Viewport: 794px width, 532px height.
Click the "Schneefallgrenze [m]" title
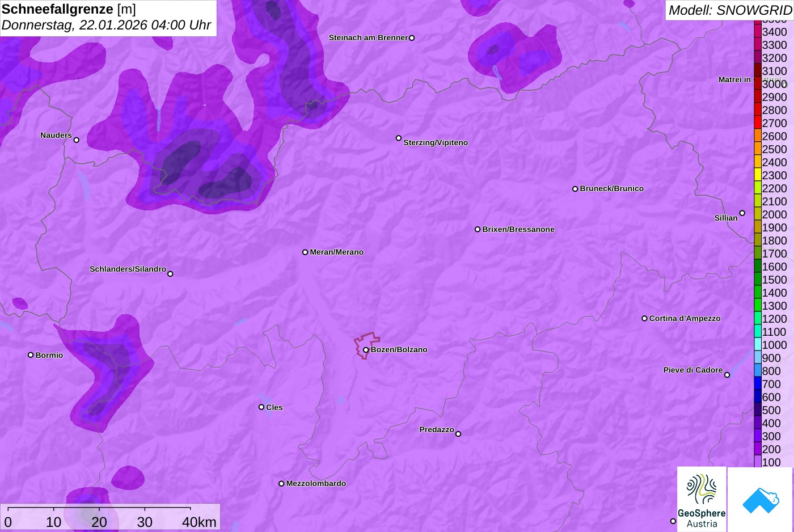[69, 9]
